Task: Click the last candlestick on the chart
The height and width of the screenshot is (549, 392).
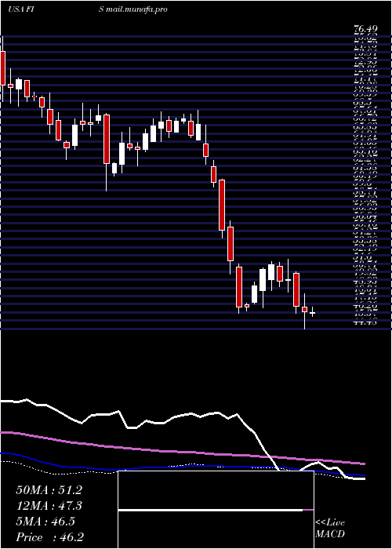Action: pos(312,312)
